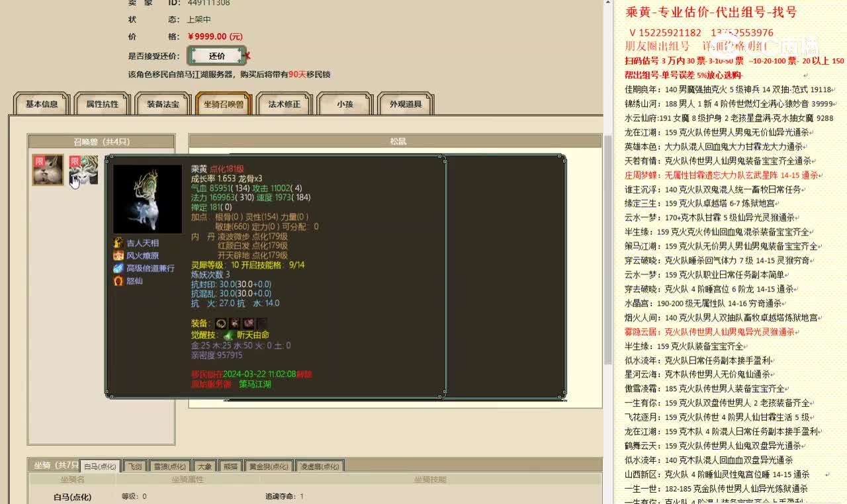Click listing 鹤舞云天 159 克火队传世男人

(713, 446)
